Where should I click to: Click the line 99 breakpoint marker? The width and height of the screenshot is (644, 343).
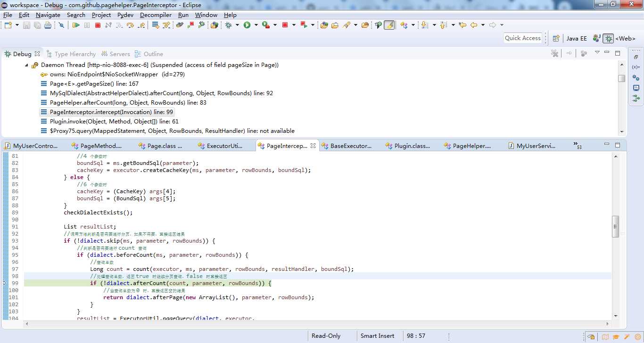pyautogui.click(x=5, y=283)
